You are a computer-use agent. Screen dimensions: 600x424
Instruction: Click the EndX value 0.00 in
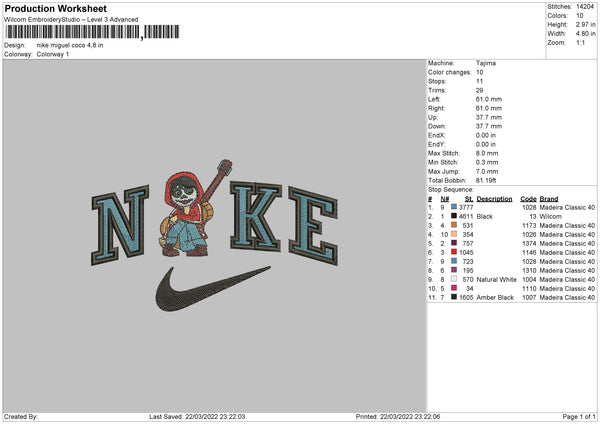(486, 135)
